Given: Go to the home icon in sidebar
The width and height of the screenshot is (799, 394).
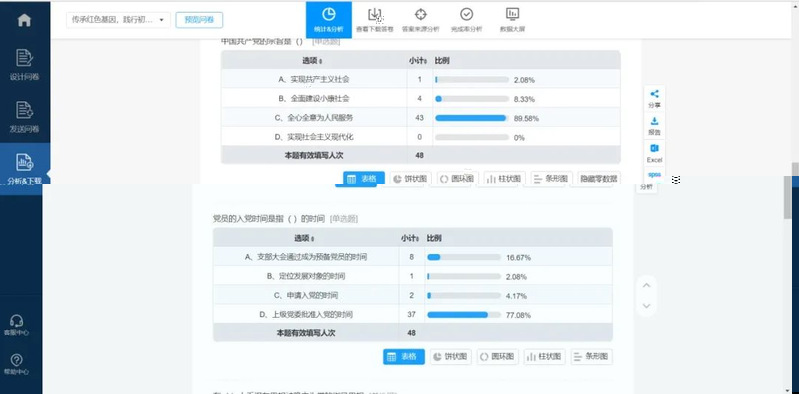Looking at the screenshot, I should (x=24, y=20).
